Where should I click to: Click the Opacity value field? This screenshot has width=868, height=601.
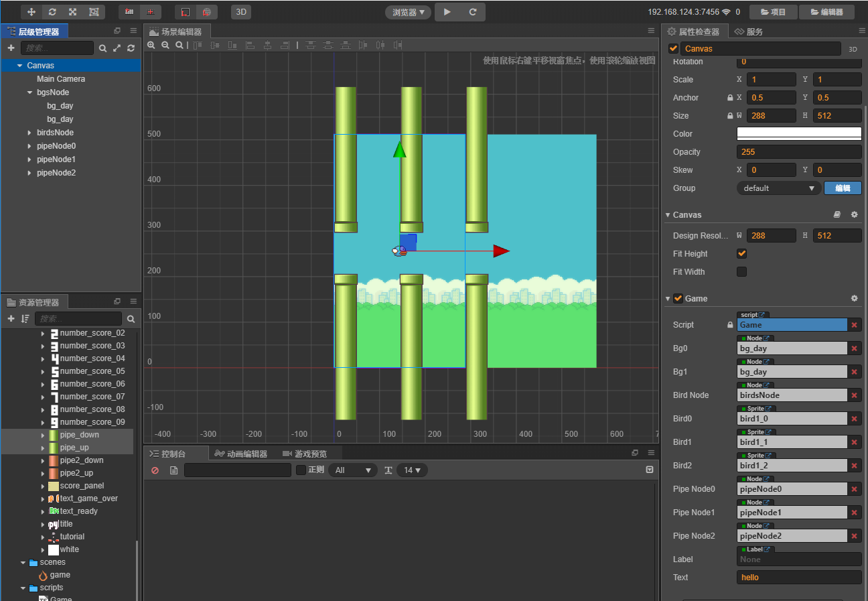799,152
